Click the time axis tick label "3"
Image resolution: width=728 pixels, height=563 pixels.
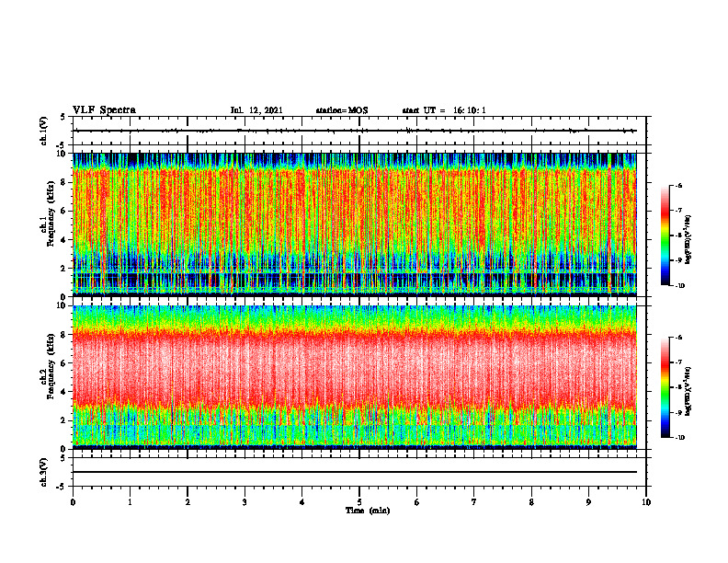click(245, 502)
